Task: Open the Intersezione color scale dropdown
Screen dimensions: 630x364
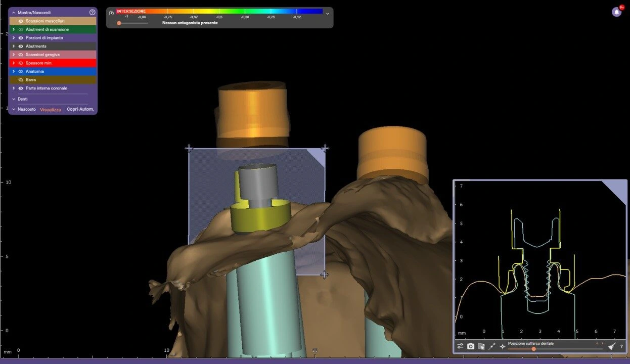Action: (328, 14)
